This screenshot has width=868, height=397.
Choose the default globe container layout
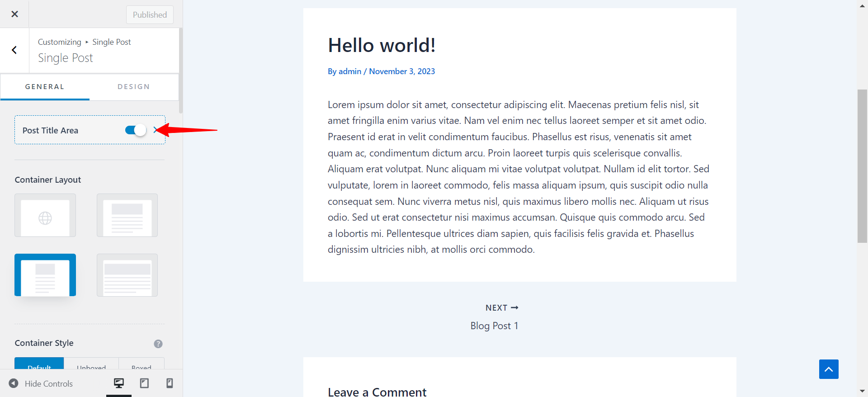[x=45, y=215]
